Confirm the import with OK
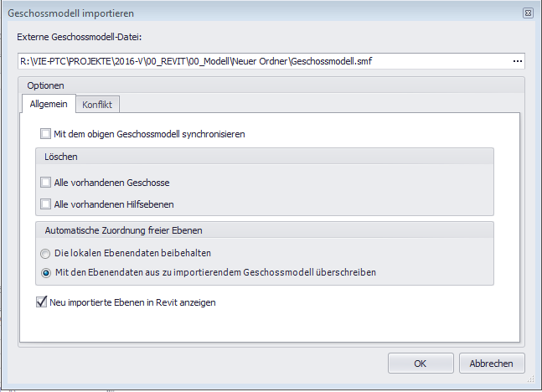The height and width of the screenshot is (392, 542). click(420, 364)
